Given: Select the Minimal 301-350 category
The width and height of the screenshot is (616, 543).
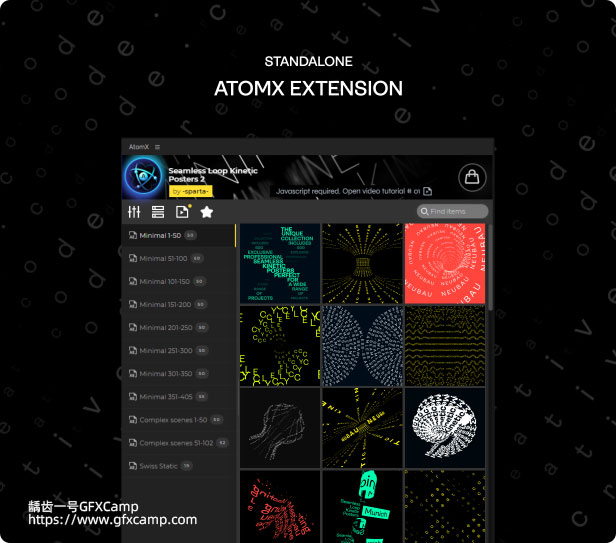Looking at the screenshot, I should point(179,374).
